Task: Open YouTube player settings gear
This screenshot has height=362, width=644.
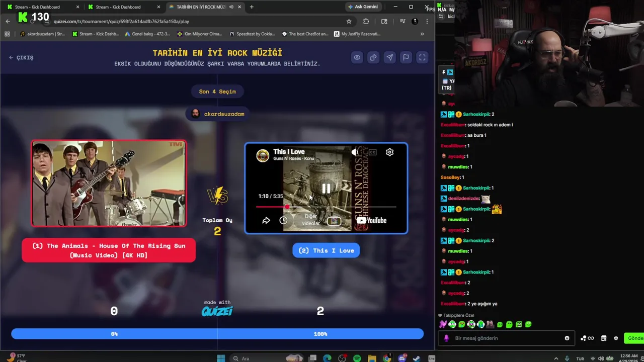Action: pyautogui.click(x=389, y=152)
